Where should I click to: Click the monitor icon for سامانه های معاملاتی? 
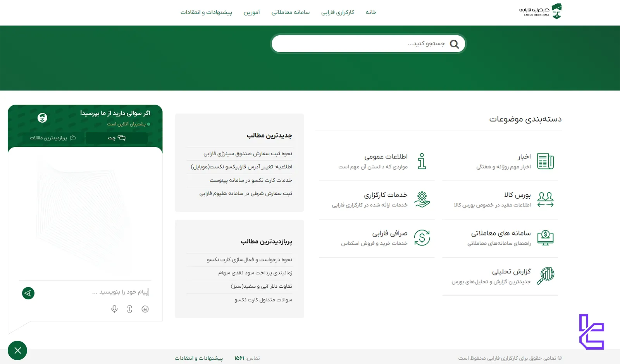pyautogui.click(x=546, y=238)
